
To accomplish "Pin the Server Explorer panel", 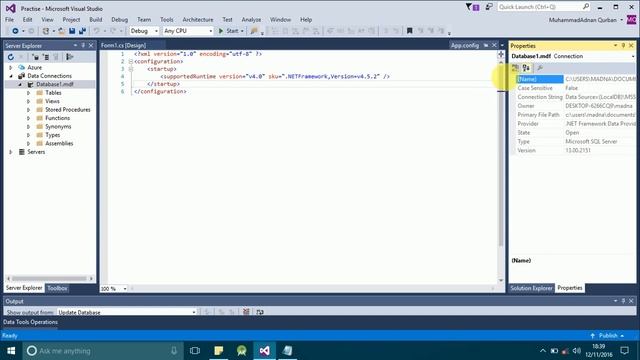I will tap(83, 45).
